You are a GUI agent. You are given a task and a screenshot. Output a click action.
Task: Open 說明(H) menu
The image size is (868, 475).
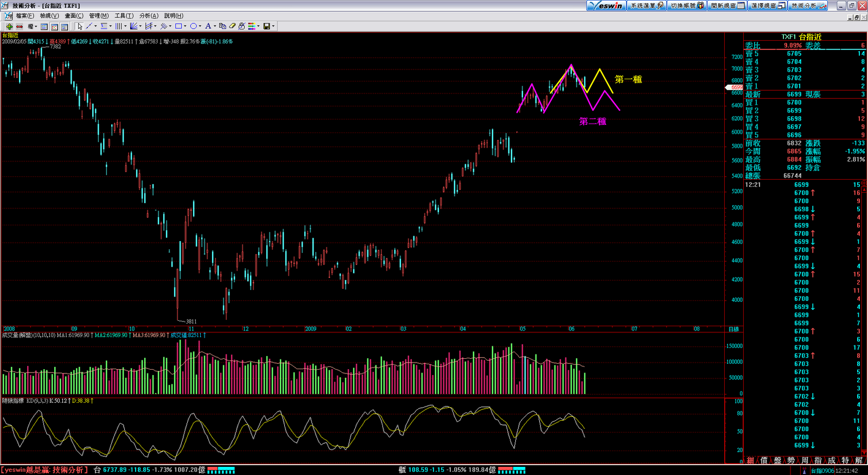tap(174, 16)
